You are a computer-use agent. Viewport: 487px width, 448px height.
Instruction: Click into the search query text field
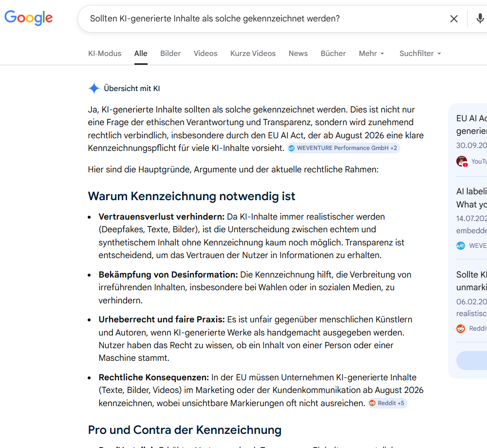(x=263, y=19)
